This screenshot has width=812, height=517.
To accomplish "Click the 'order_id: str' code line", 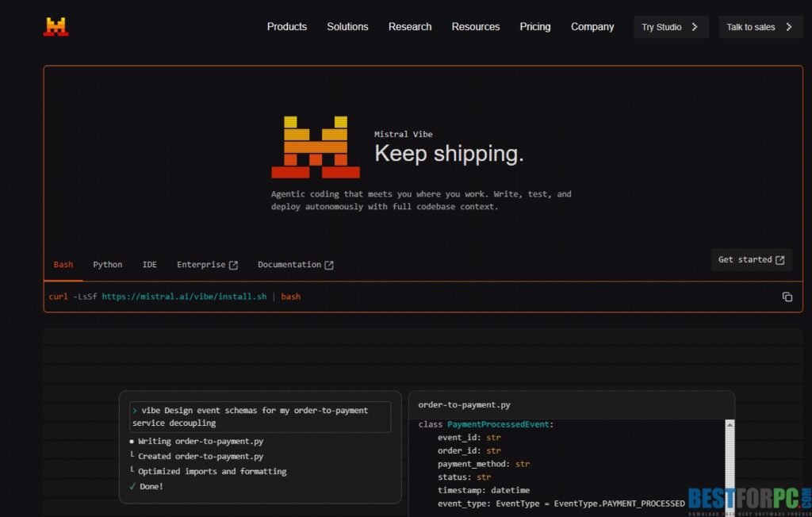I will 469,450.
